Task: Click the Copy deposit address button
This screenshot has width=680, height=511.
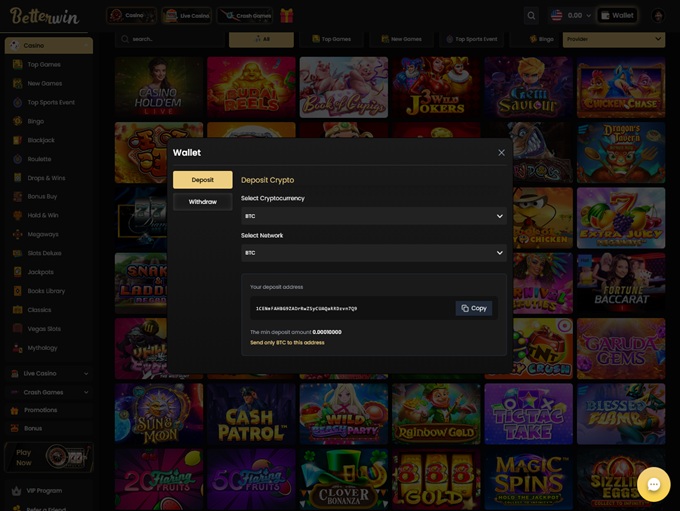Action: pos(473,308)
